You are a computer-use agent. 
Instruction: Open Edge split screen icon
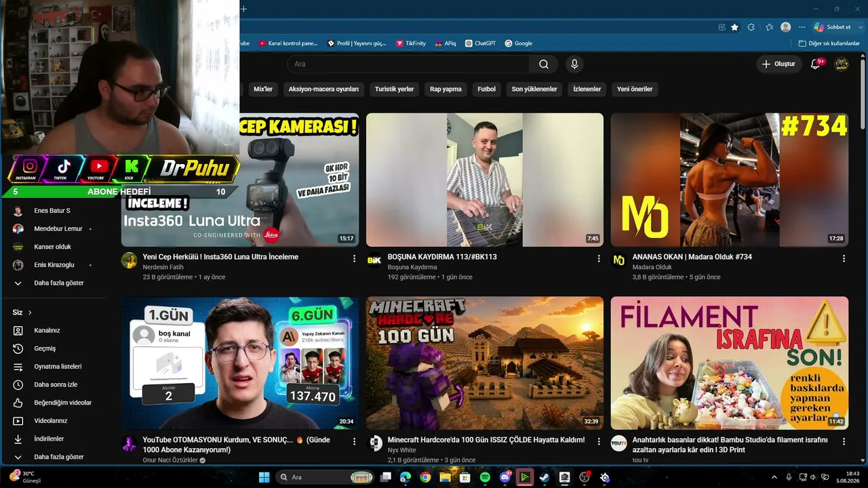(x=722, y=27)
